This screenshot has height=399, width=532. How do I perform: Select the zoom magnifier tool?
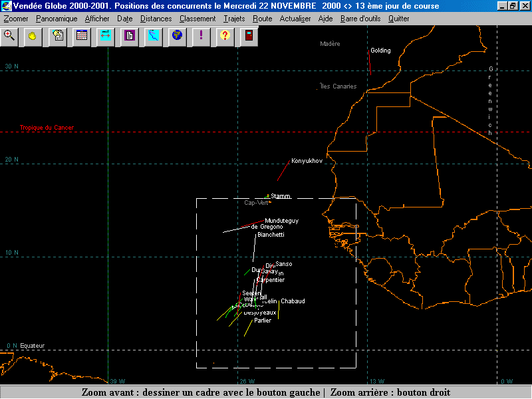[9, 36]
